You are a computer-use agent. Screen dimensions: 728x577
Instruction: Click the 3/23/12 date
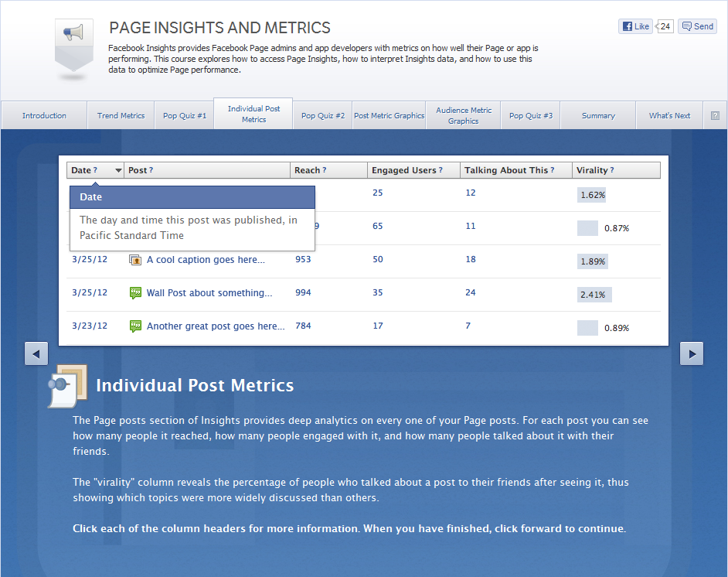click(x=90, y=326)
